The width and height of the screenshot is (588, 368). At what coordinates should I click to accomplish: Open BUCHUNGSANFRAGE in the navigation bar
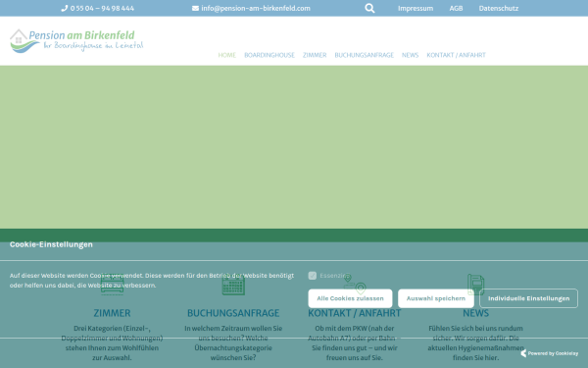pos(365,55)
